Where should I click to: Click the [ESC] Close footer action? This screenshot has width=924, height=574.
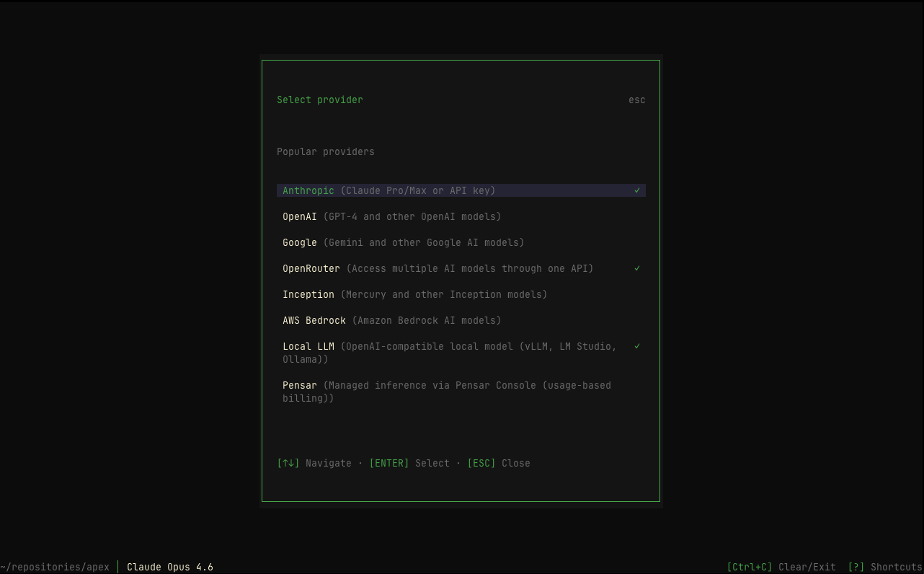(x=499, y=463)
